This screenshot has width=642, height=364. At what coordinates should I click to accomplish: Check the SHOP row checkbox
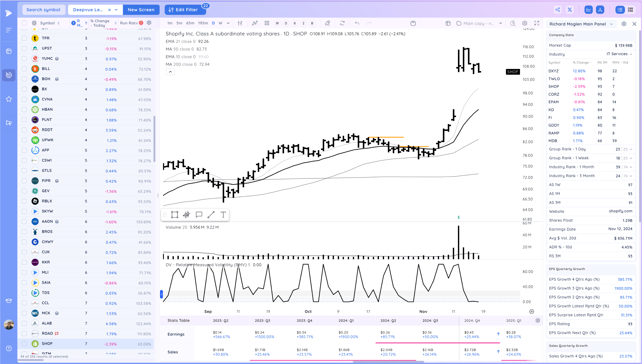click(x=24, y=344)
